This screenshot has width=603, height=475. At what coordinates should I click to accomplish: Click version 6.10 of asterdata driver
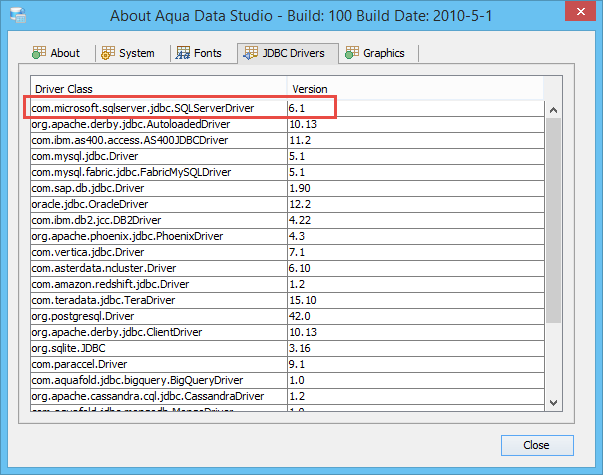click(x=300, y=268)
